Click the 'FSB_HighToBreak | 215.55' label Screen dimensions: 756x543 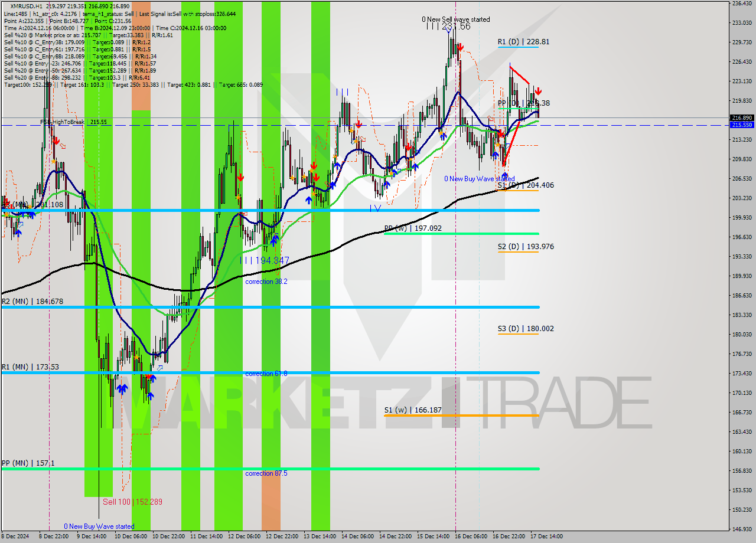pyautogui.click(x=73, y=122)
